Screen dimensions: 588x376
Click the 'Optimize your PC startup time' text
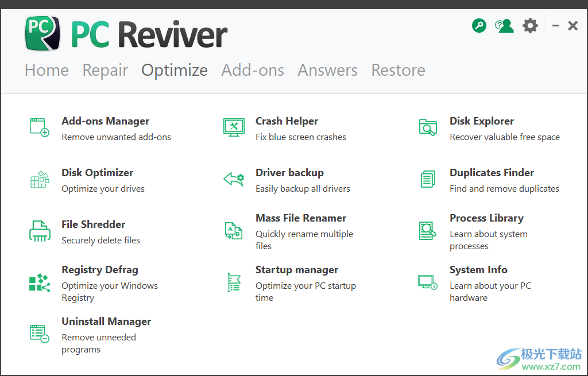[x=305, y=292]
